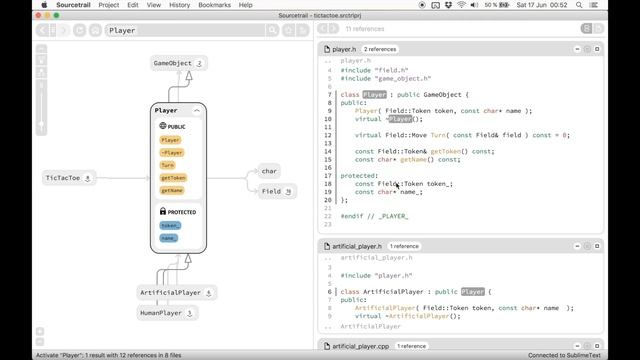640x360 pixels.
Task: Minimize the player.h code snippet
Action: (x=577, y=49)
